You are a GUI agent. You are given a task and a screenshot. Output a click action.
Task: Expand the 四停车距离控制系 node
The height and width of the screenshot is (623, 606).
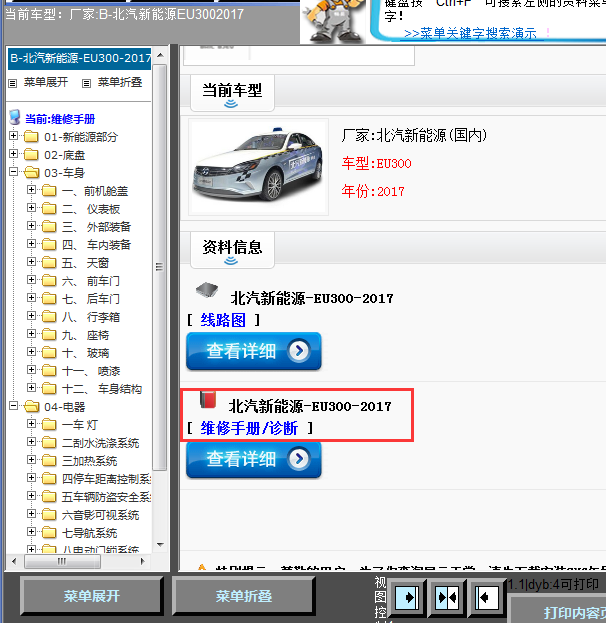pos(31,478)
